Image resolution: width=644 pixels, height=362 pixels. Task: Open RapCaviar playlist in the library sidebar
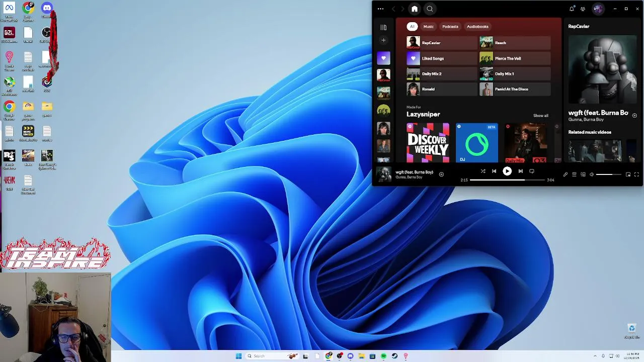(x=383, y=75)
